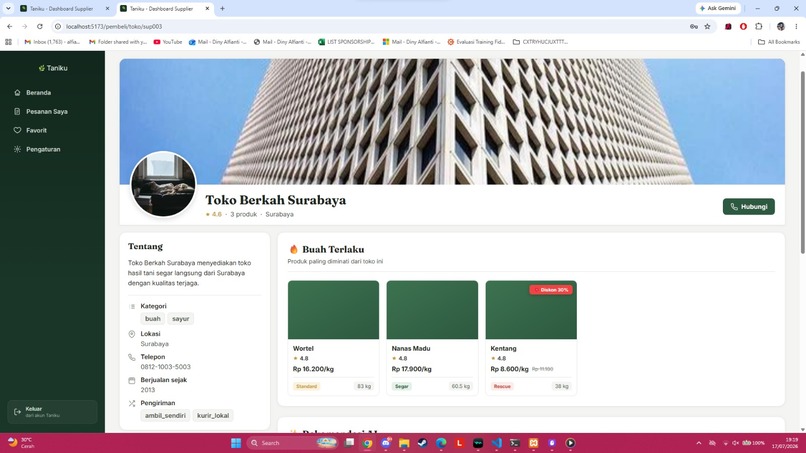Click the Keluar logout button
This screenshot has width=806, height=453.
(52, 412)
